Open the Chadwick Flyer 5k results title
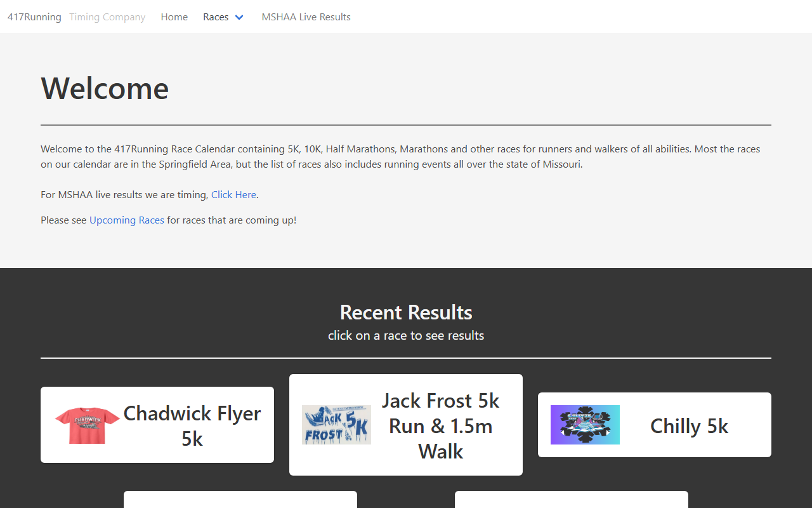The width and height of the screenshot is (812, 508). (192, 425)
